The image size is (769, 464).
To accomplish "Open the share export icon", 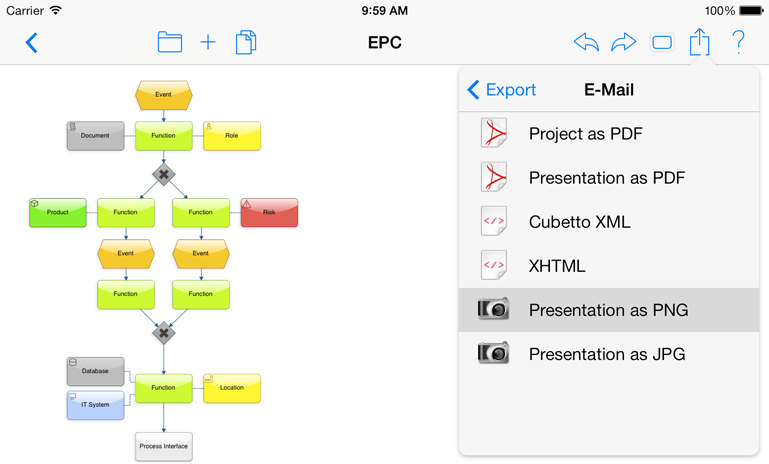I will click(699, 42).
